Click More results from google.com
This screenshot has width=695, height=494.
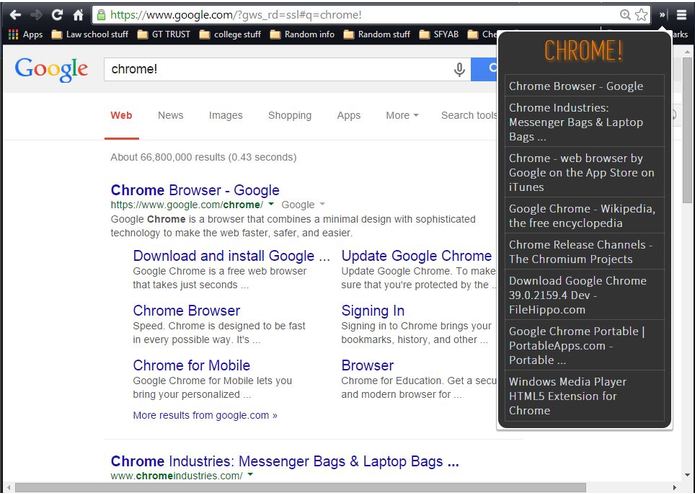[205, 415]
